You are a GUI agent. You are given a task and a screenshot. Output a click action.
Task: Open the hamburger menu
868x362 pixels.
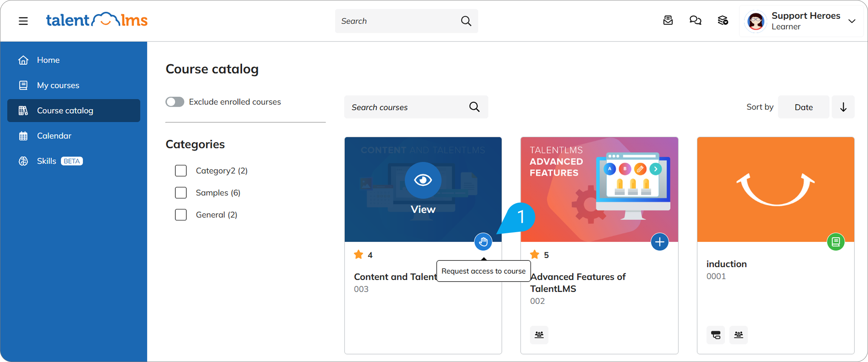pos(23,21)
